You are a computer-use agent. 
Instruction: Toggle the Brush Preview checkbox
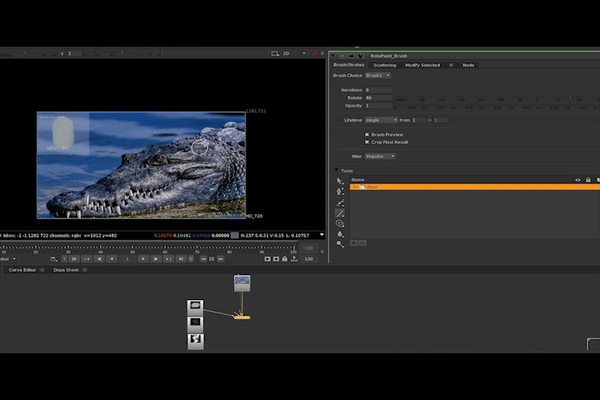click(367, 134)
